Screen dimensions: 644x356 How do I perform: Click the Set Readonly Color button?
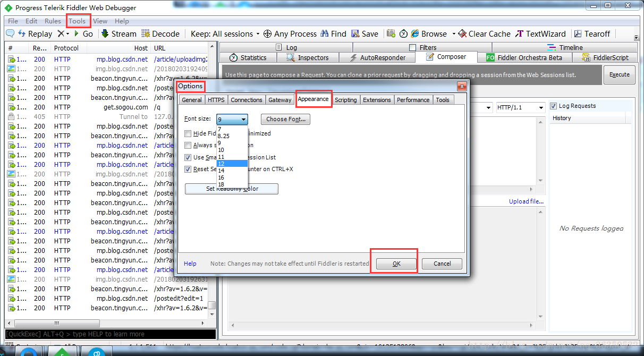232,189
